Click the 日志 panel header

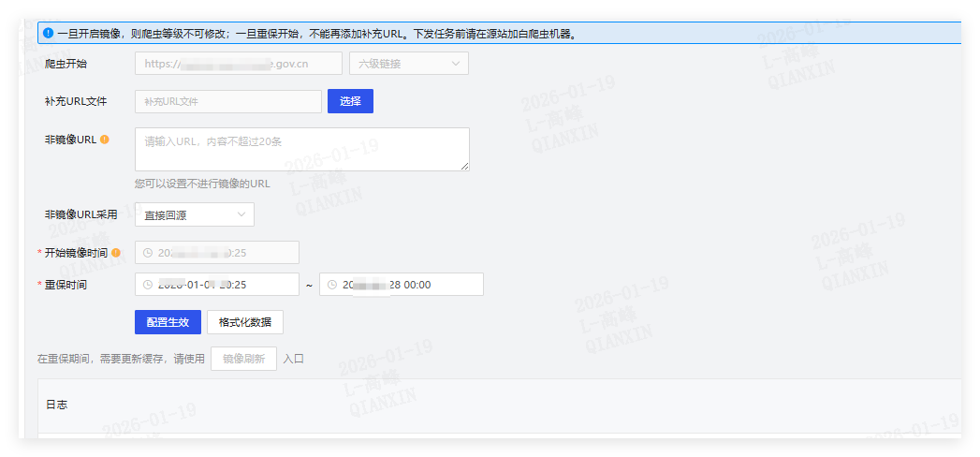click(x=57, y=405)
